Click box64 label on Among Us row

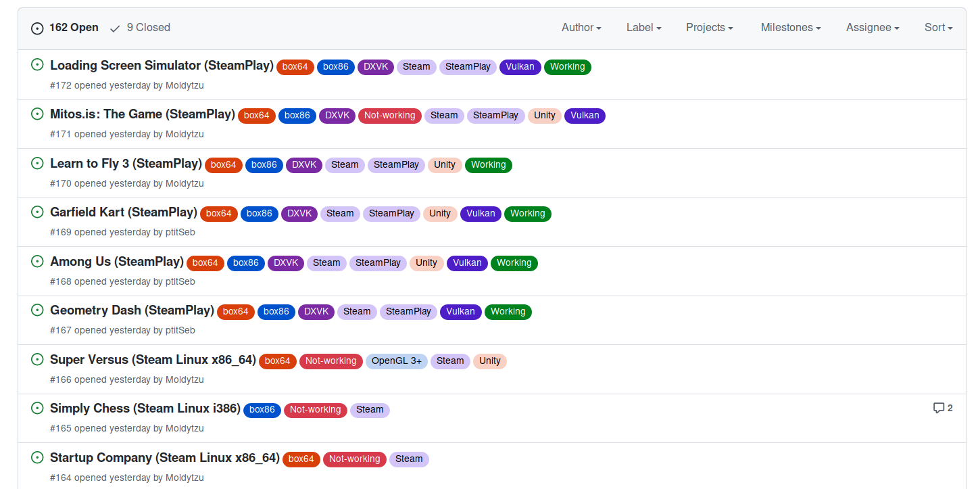205,263
